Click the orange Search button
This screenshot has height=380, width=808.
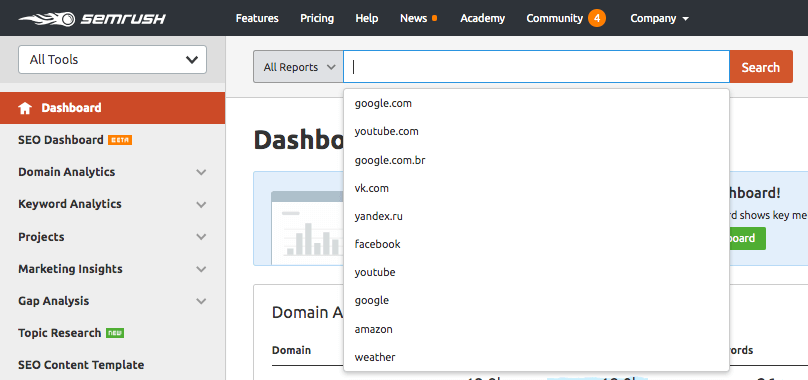coord(761,67)
